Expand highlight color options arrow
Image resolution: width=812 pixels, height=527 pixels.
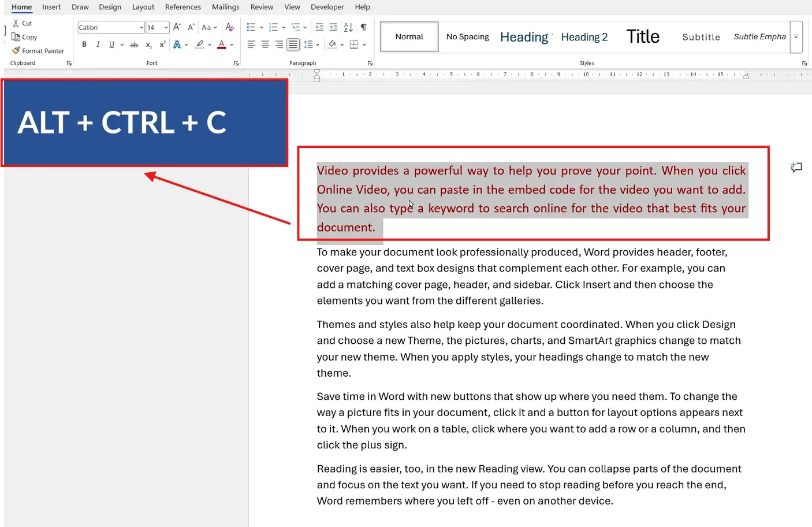coord(210,44)
